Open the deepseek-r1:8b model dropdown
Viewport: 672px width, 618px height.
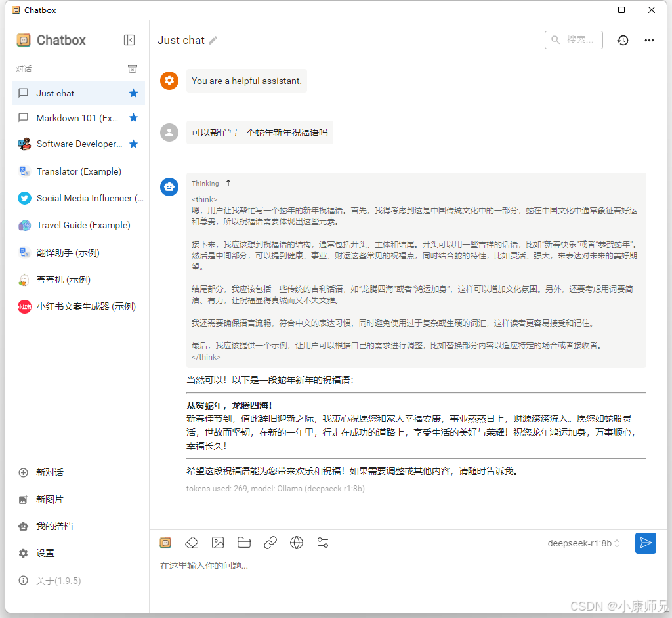(583, 543)
